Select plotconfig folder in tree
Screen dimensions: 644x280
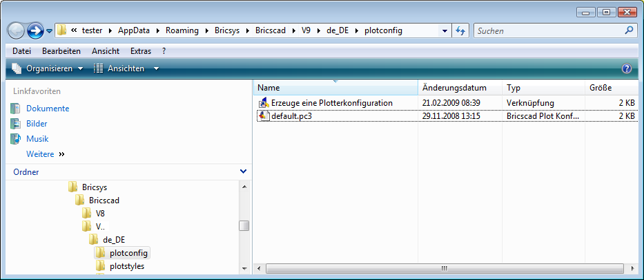(x=128, y=252)
